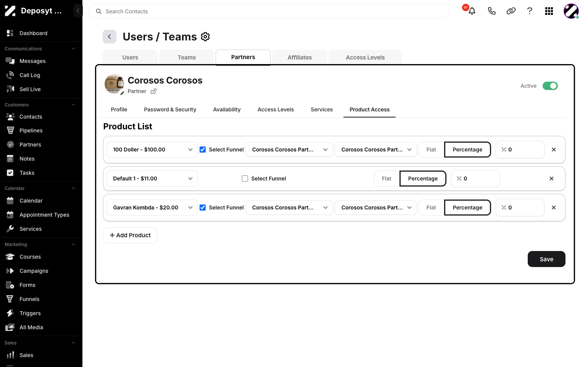The image size is (588, 367).
Task: Open the Gavran Kombda - $20.00 product dropdown
Action: (x=152, y=208)
